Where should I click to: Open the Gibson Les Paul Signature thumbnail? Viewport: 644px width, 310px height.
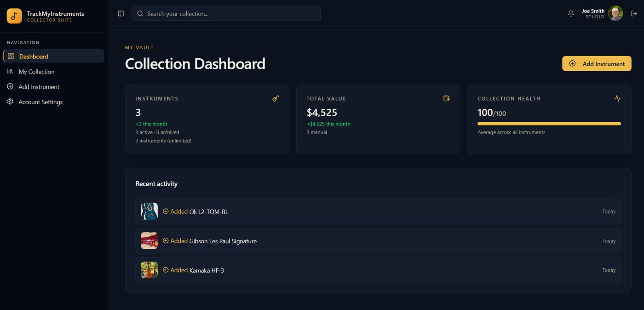149,241
